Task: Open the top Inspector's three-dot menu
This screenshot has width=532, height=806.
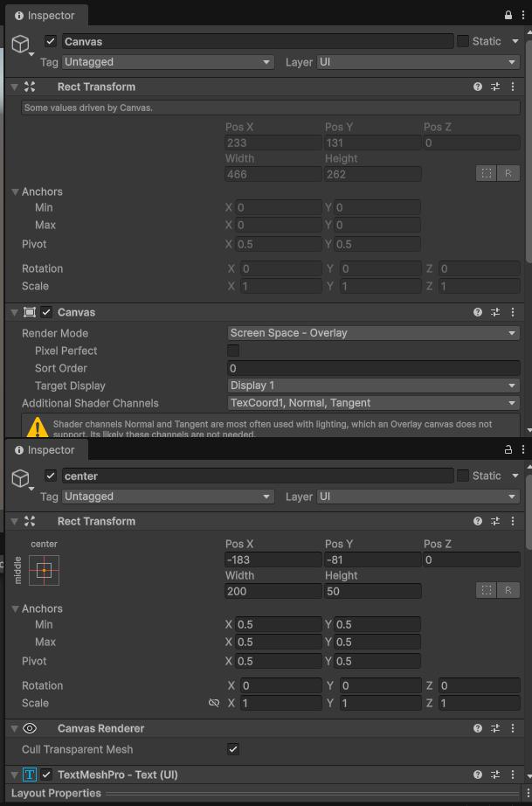Action: 523,15
